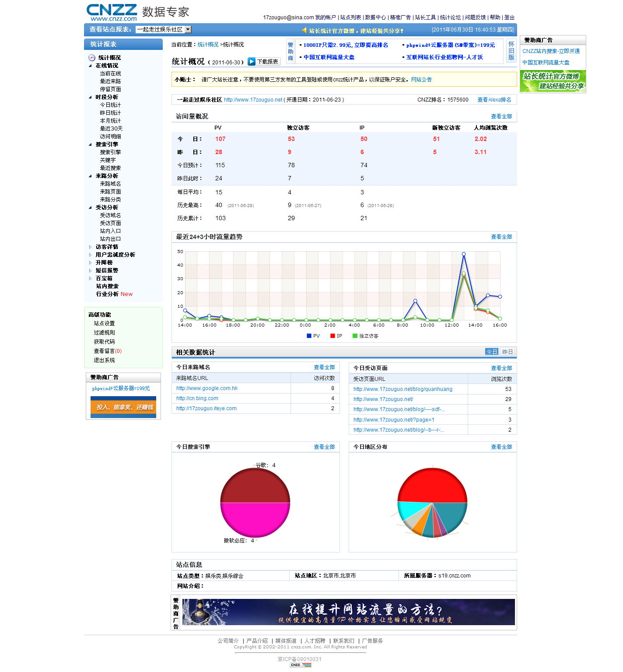
Task: Open the 联系我们 footer link
Action: tap(344, 641)
